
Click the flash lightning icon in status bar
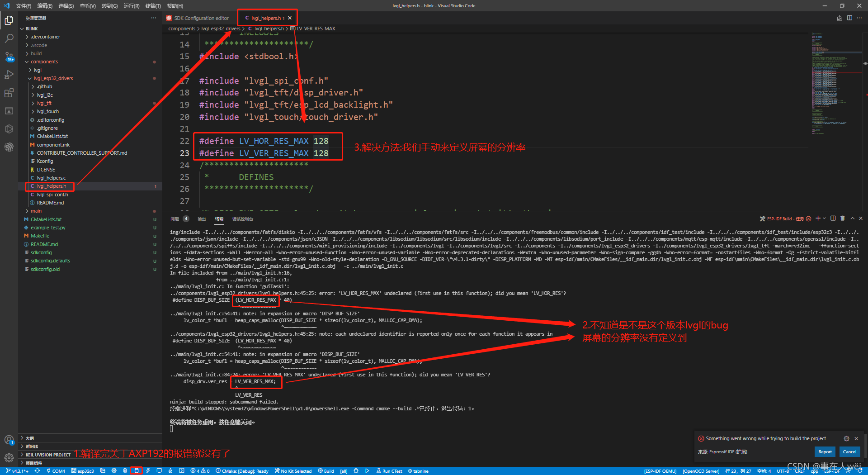coord(148,471)
